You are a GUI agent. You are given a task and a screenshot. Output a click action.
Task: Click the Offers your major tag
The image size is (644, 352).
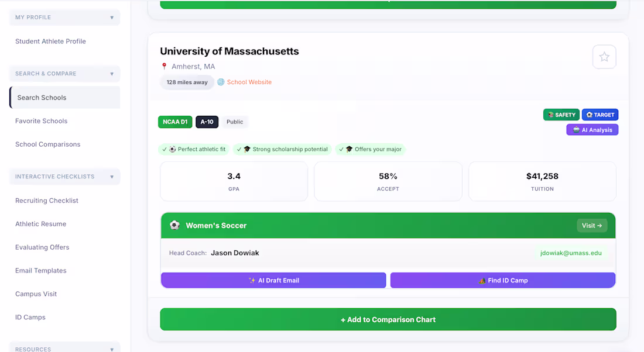[371, 149]
